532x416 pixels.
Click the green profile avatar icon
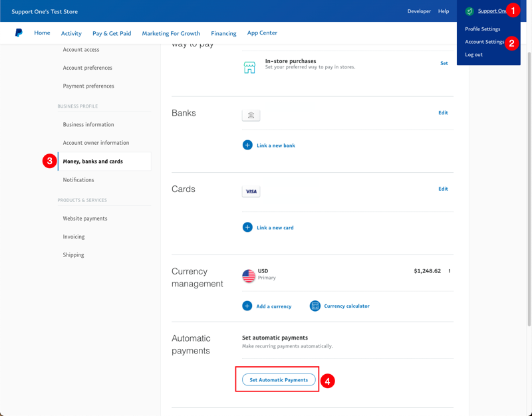click(x=469, y=11)
